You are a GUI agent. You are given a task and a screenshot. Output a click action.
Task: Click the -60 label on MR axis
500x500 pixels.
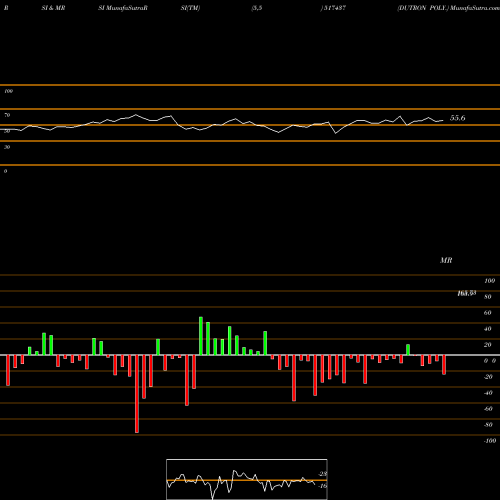point(488,409)
